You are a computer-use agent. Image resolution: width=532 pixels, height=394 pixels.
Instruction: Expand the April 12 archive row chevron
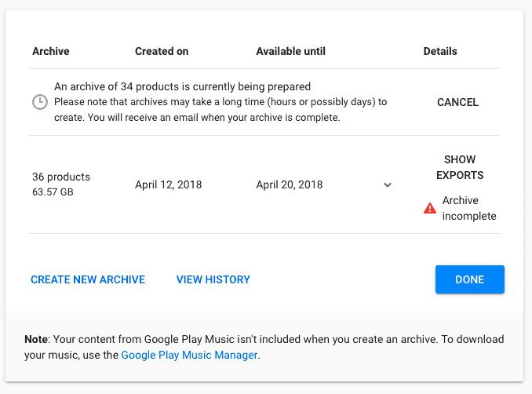click(387, 185)
